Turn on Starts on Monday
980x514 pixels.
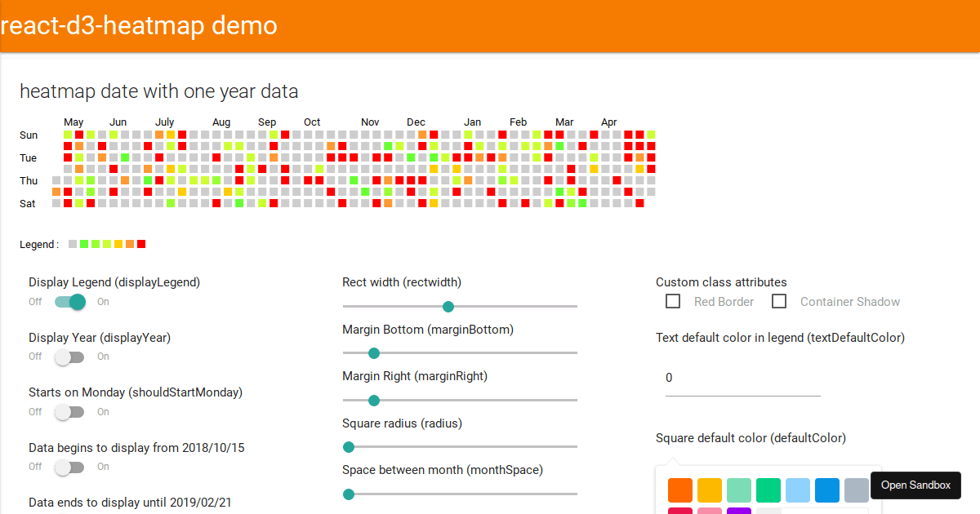click(69, 412)
